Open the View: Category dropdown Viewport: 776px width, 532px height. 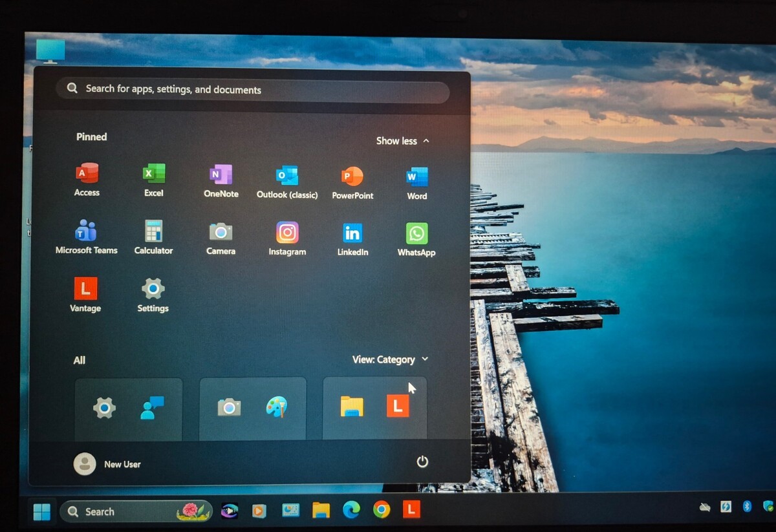point(390,359)
